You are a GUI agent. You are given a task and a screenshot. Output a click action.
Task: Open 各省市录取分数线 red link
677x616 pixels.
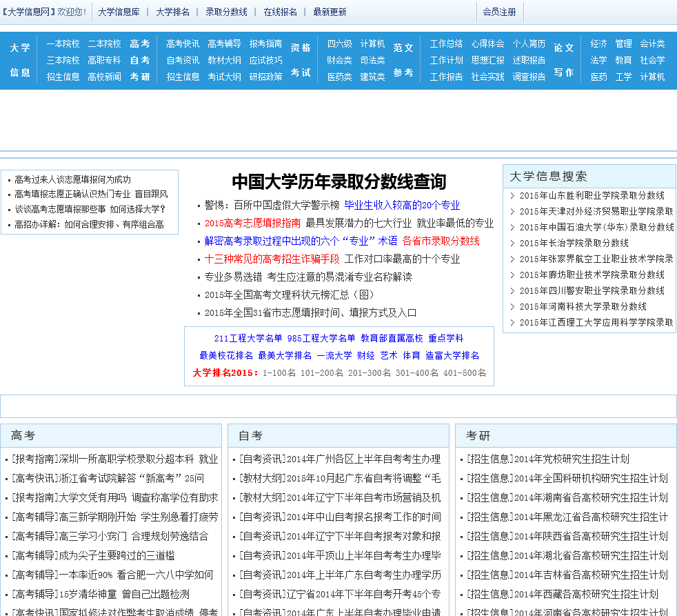(441, 241)
